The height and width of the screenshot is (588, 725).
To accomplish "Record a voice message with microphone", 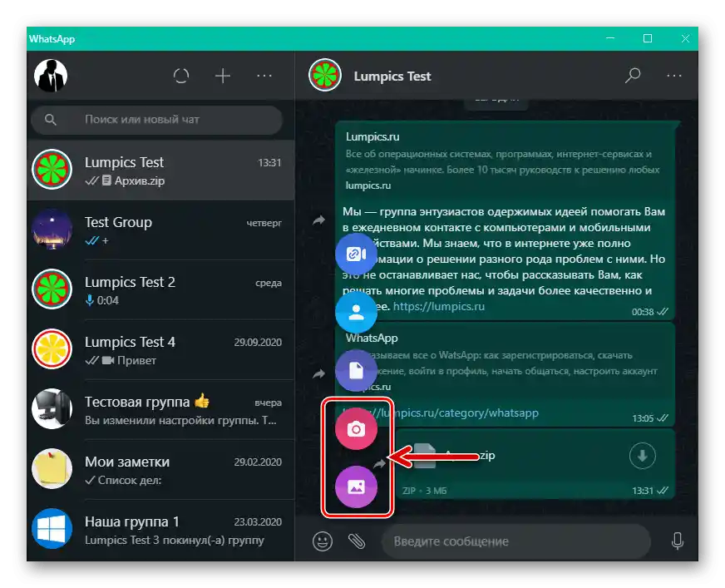I will tap(678, 541).
